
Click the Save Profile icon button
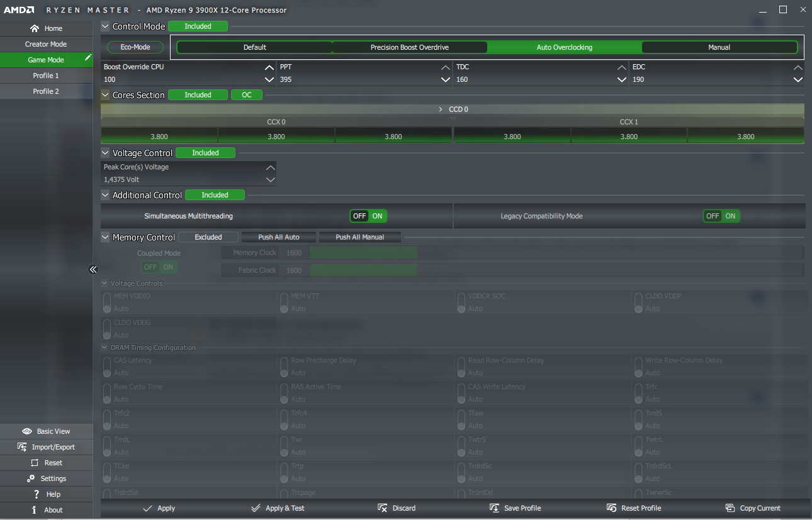coord(494,508)
